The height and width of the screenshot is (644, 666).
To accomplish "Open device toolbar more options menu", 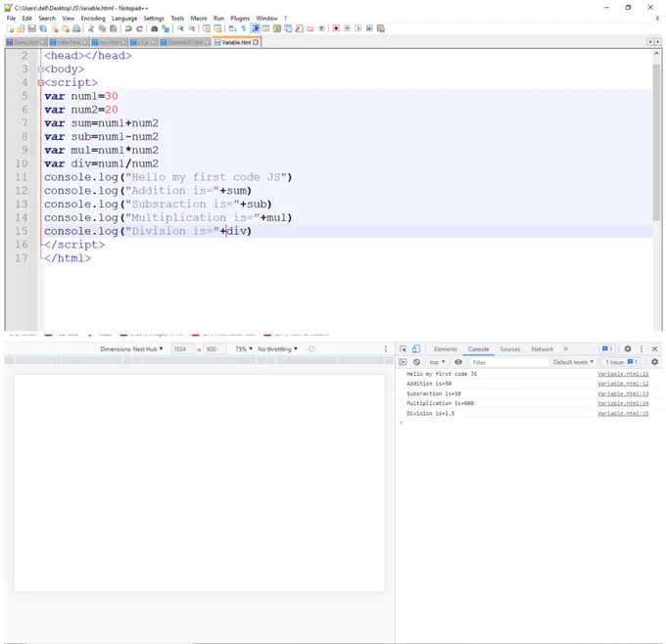I will click(386, 349).
